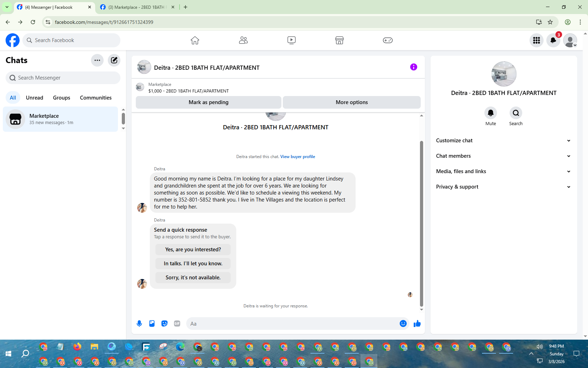This screenshot has width=588, height=368.
Task: Open the Video tab icon
Action: [291, 40]
